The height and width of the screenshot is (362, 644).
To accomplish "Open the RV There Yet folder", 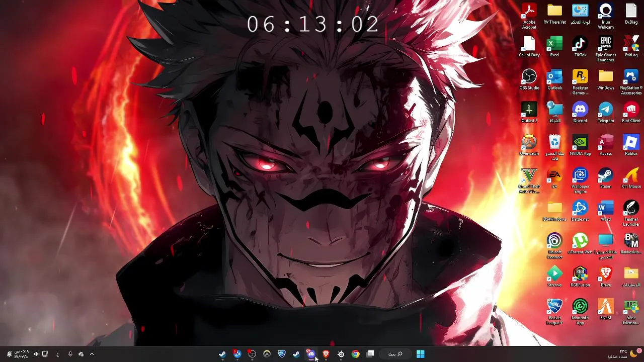I will pyautogui.click(x=554, y=14).
